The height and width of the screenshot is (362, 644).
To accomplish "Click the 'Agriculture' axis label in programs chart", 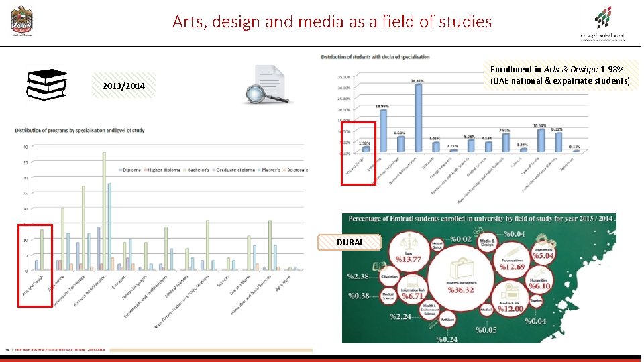I will point(284,283).
